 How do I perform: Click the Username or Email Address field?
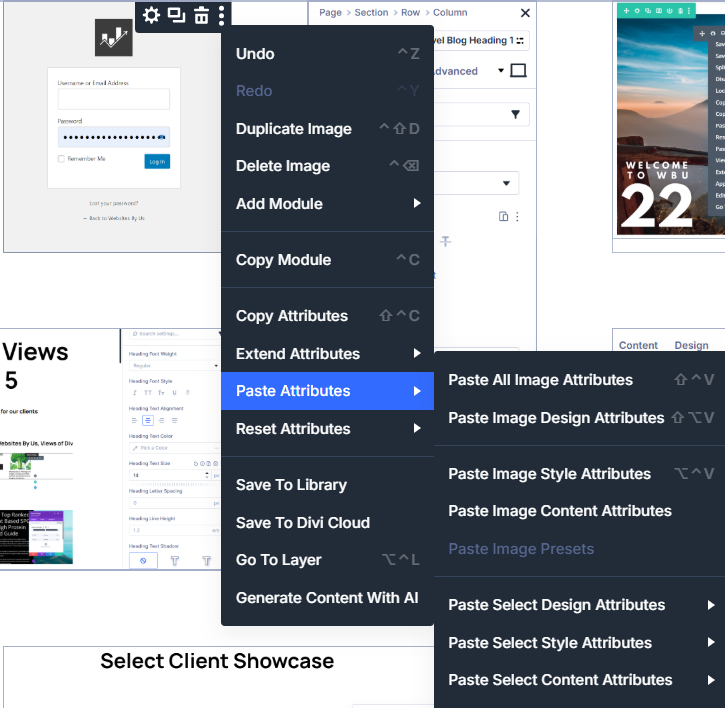pos(113,100)
